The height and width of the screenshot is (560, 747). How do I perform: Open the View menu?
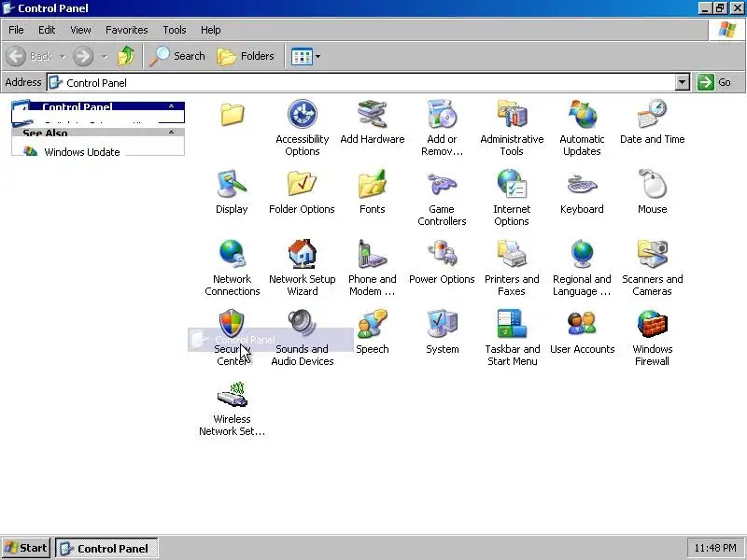(x=80, y=30)
